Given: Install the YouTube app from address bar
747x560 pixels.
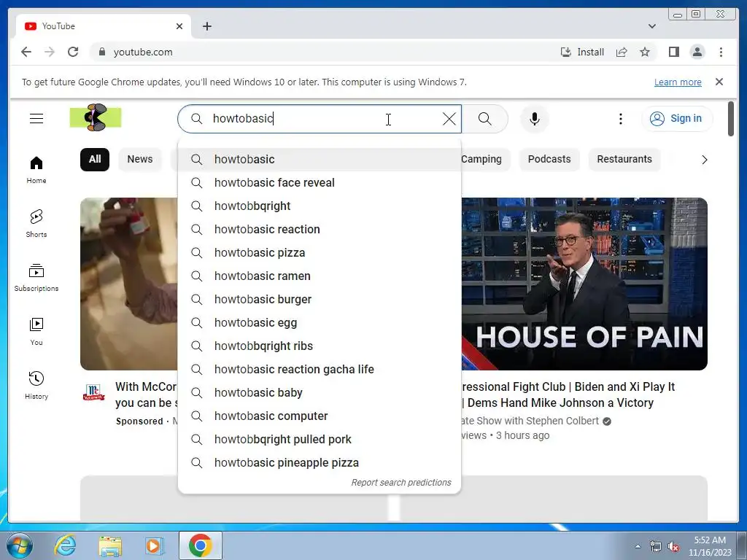Looking at the screenshot, I should pyautogui.click(x=582, y=52).
